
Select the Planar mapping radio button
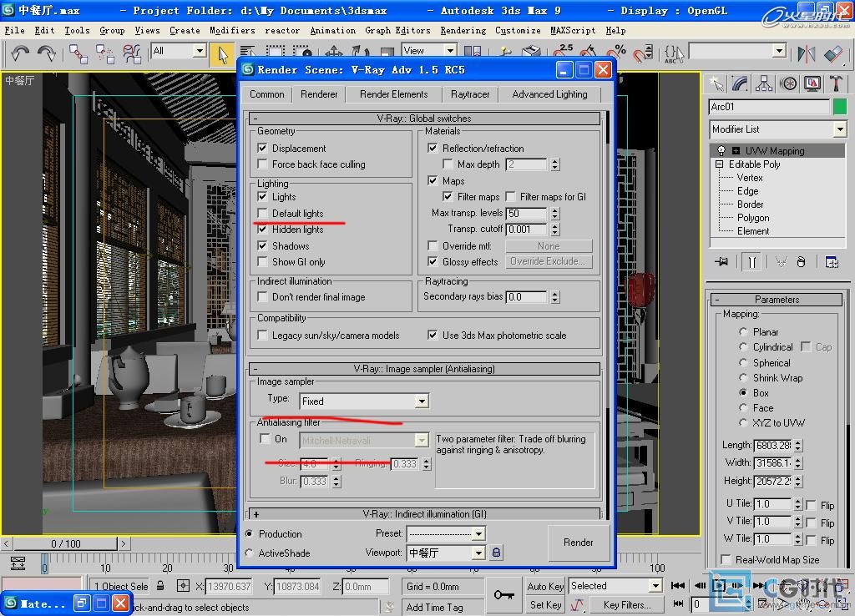point(743,331)
